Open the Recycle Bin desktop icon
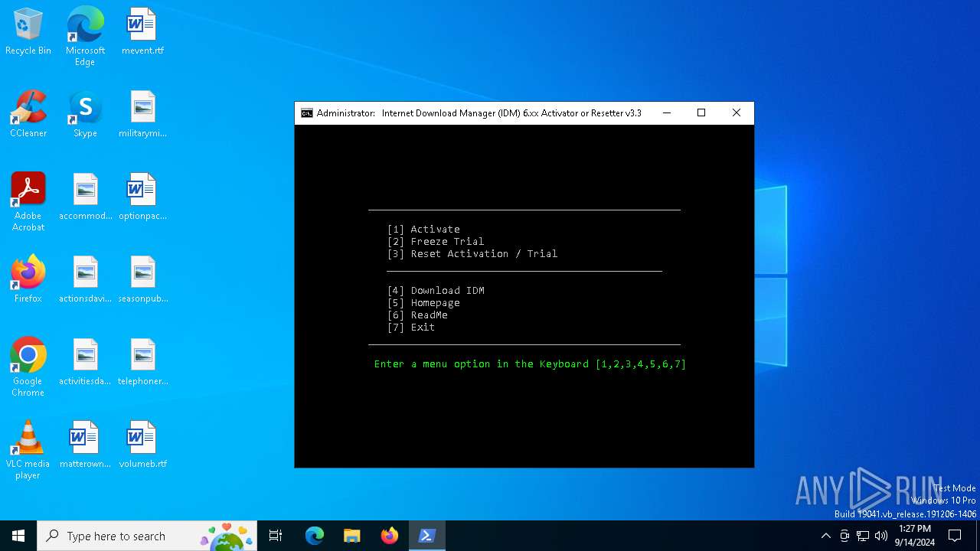 [28, 32]
